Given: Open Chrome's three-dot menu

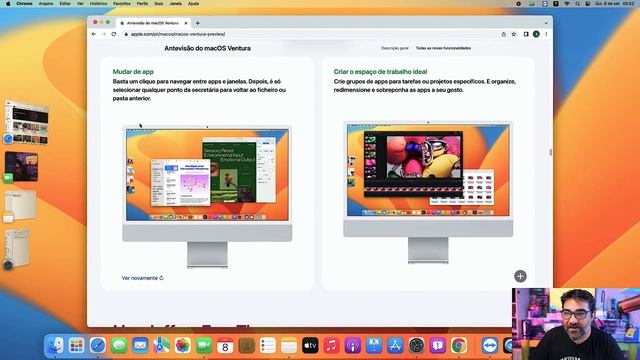Looking at the screenshot, I should pos(546,34).
